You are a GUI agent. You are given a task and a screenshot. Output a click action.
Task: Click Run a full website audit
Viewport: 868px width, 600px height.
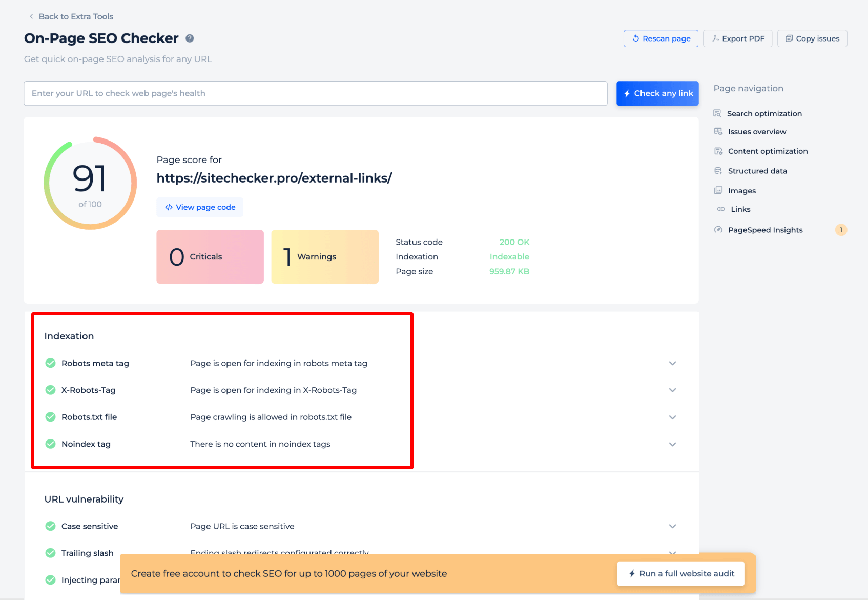[x=680, y=573]
